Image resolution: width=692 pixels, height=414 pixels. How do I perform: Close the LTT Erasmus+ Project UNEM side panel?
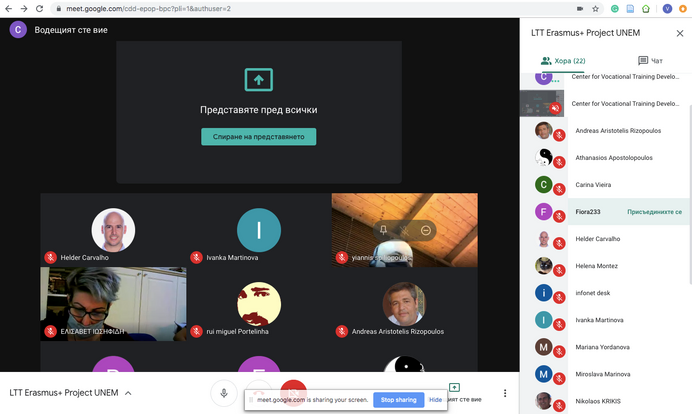680,33
